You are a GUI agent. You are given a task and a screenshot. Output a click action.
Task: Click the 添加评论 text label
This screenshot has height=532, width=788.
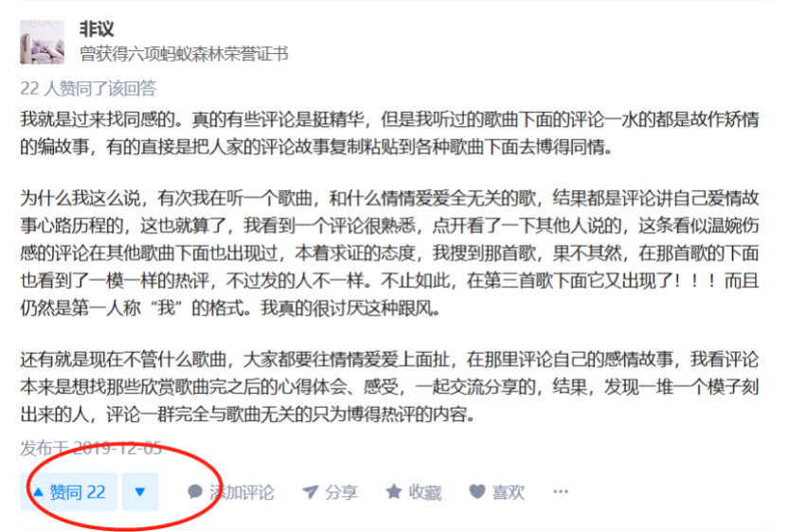242,492
